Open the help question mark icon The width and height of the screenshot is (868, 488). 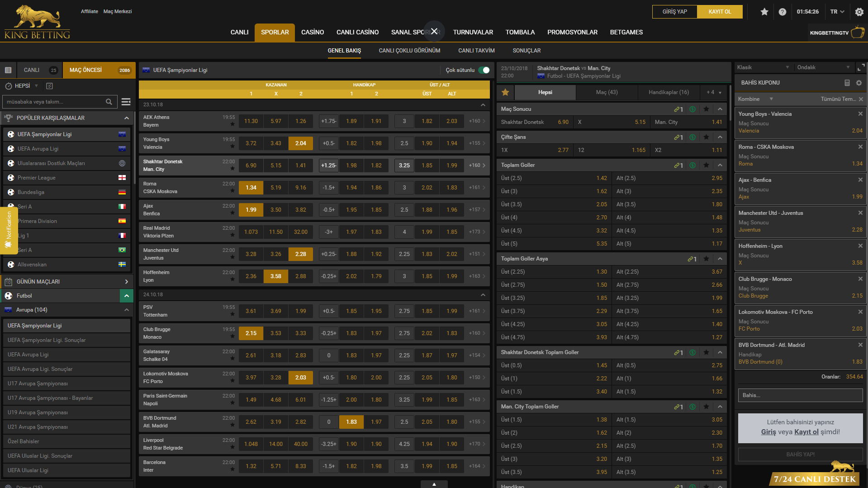click(x=783, y=12)
